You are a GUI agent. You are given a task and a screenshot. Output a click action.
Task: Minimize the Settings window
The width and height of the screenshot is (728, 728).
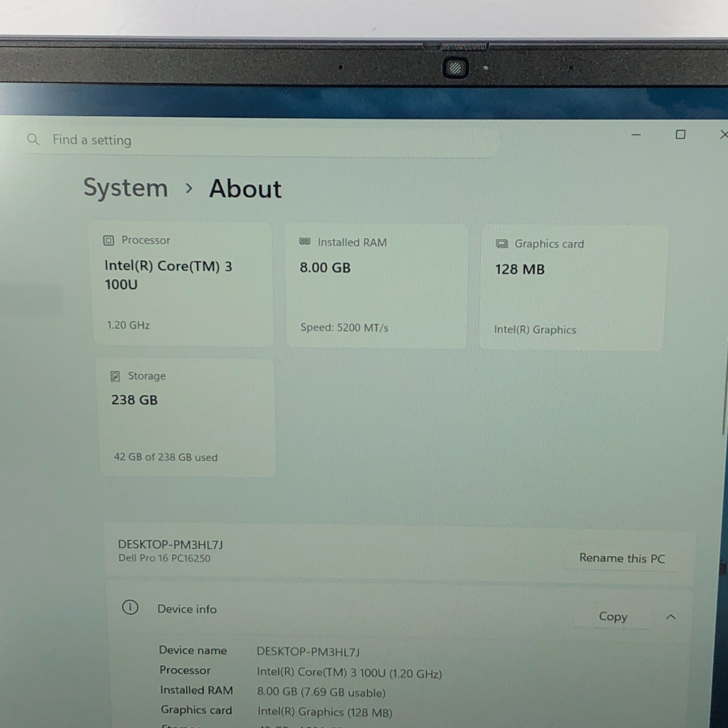coord(636,134)
